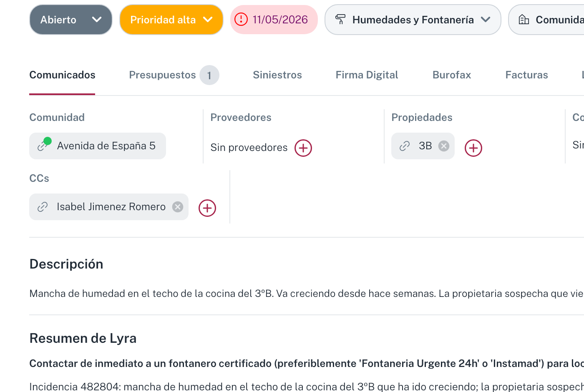Click the bold Contactar de inmediato summary line
This screenshot has width=584, height=392.
pos(307,364)
